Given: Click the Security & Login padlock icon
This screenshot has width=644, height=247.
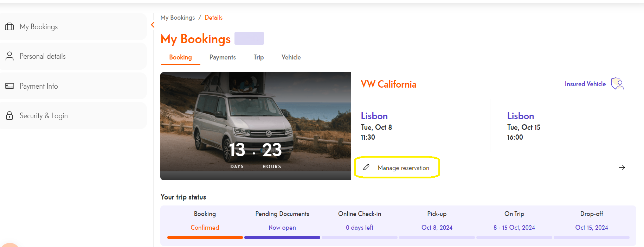Looking at the screenshot, I should click(9, 116).
